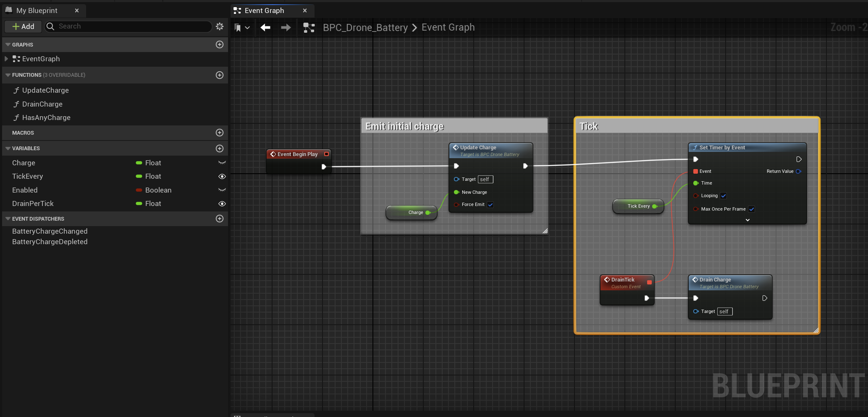This screenshot has height=417, width=868.
Task: Toggle TickEvery variable visibility eye
Action: pyautogui.click(x=222, y=176)
